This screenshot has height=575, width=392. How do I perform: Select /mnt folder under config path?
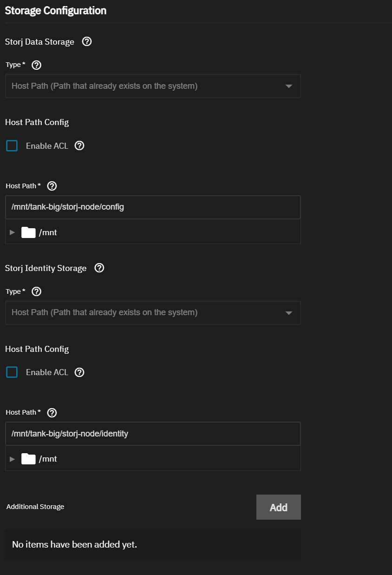39,232
